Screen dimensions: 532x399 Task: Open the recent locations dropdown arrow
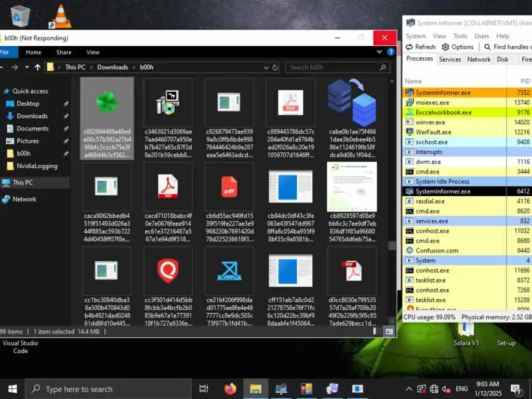[x=27, y=67]
